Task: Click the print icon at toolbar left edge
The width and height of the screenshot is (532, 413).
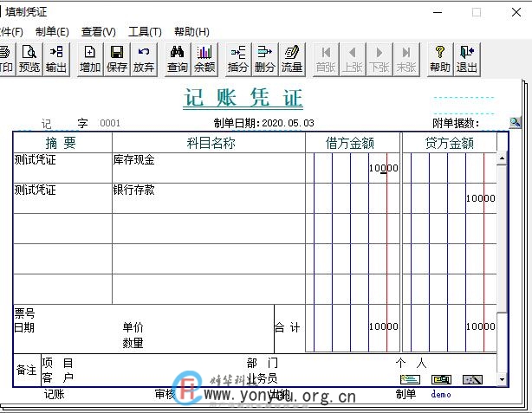Action: coord(6,59)
